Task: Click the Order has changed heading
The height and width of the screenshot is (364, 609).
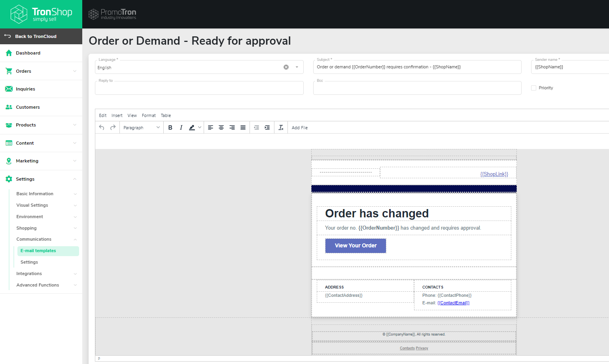Action: pyautogui.click(x=377, y=213)
